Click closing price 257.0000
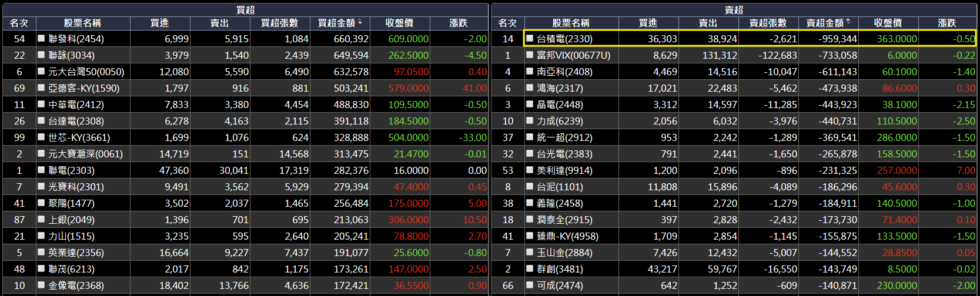 click(x=897, y=170)
